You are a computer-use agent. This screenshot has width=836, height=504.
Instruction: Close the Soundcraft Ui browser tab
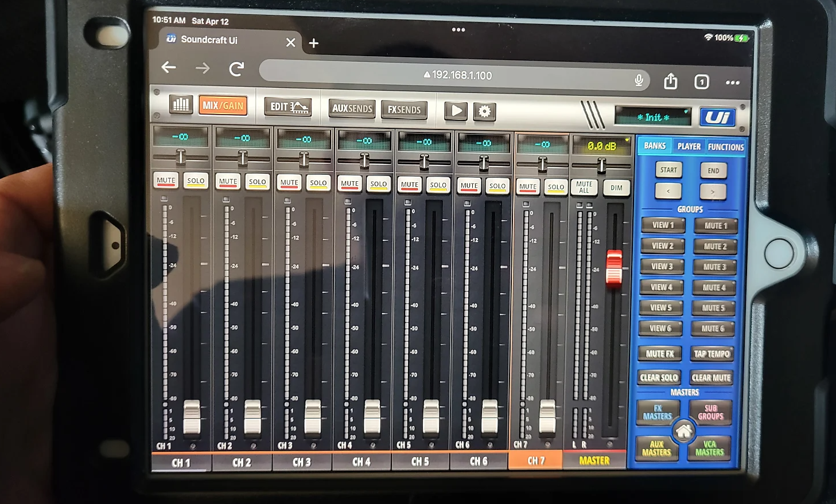coord(290,42)
